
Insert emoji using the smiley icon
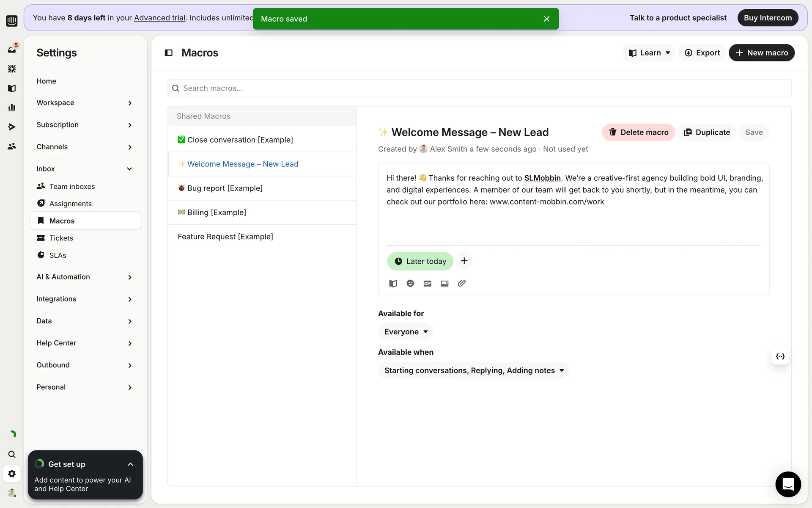click(x=410, y=283)
